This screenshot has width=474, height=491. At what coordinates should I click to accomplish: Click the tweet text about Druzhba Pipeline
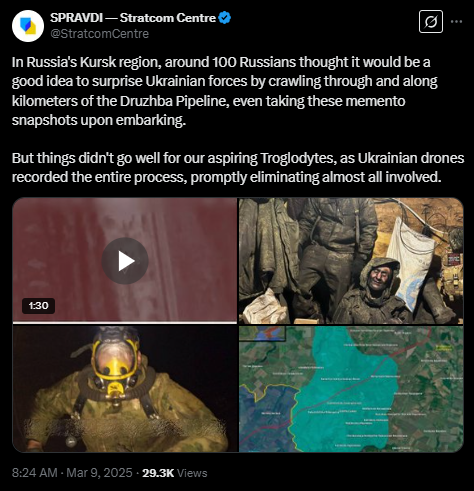(225, 91)
